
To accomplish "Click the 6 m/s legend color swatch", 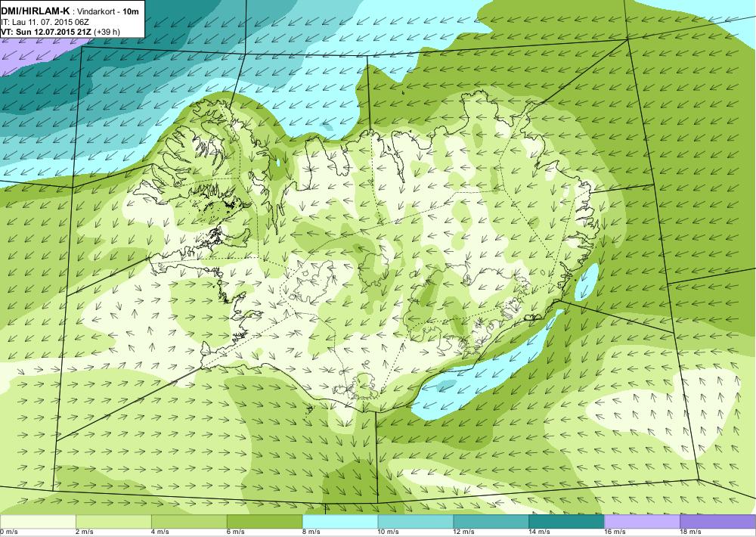I will (265, 522).
